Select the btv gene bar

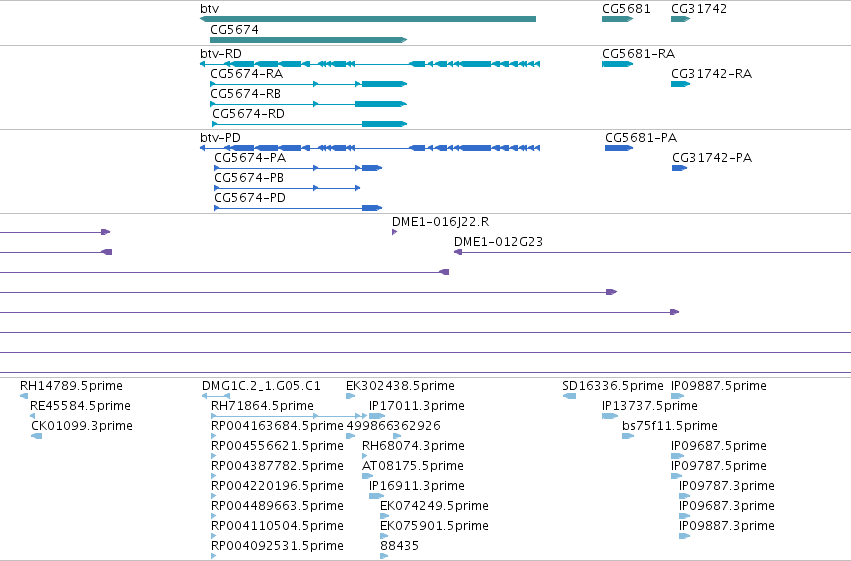368,19
